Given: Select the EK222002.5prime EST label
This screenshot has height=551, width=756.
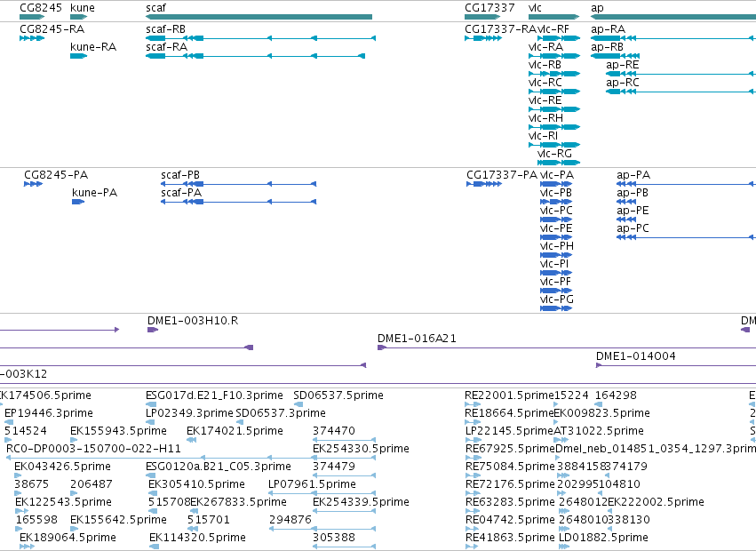Looking at the screenshot, I should click(x=656, y=502).
